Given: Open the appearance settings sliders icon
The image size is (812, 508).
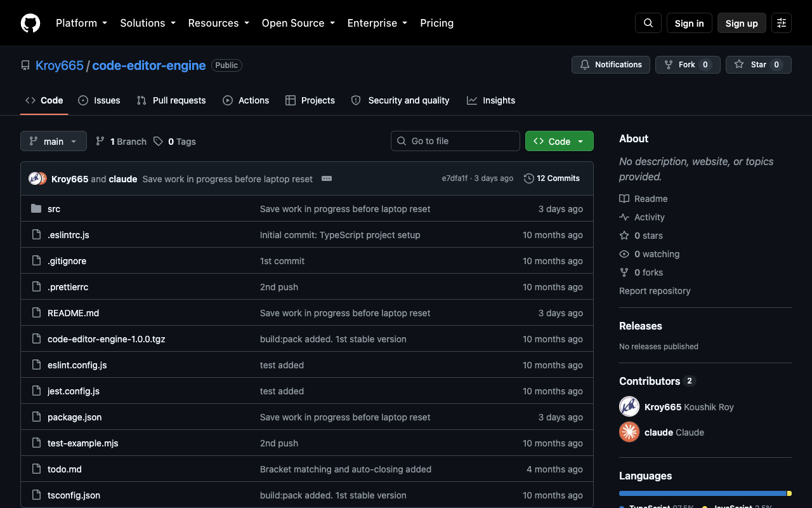Looking at the screenshot, I should coord(782,23).
